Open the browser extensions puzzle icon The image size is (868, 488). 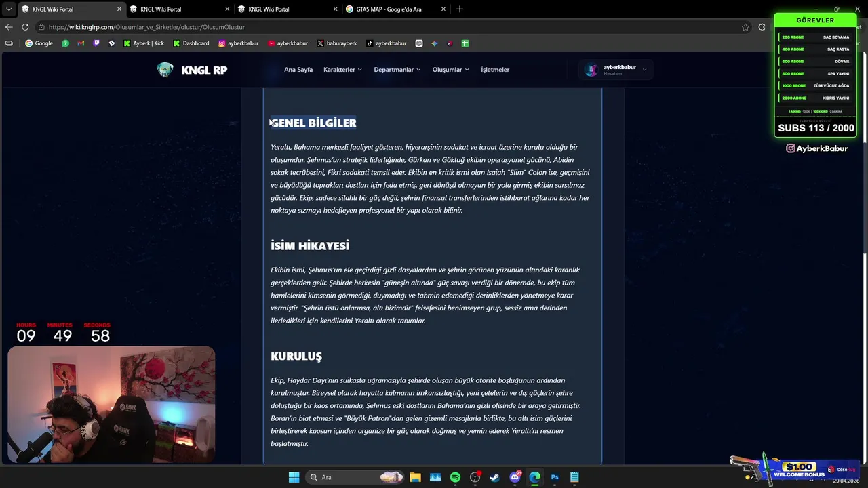point(762,27)
